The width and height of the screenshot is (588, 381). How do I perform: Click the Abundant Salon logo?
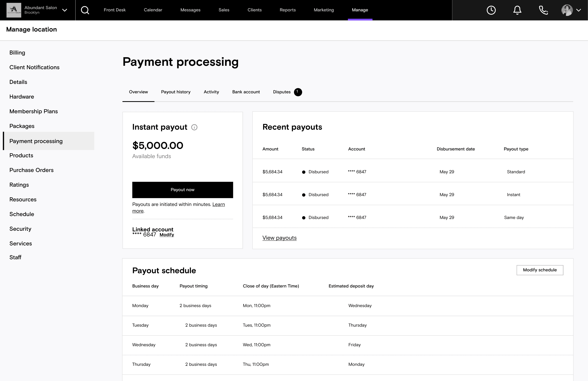(13, 10)
